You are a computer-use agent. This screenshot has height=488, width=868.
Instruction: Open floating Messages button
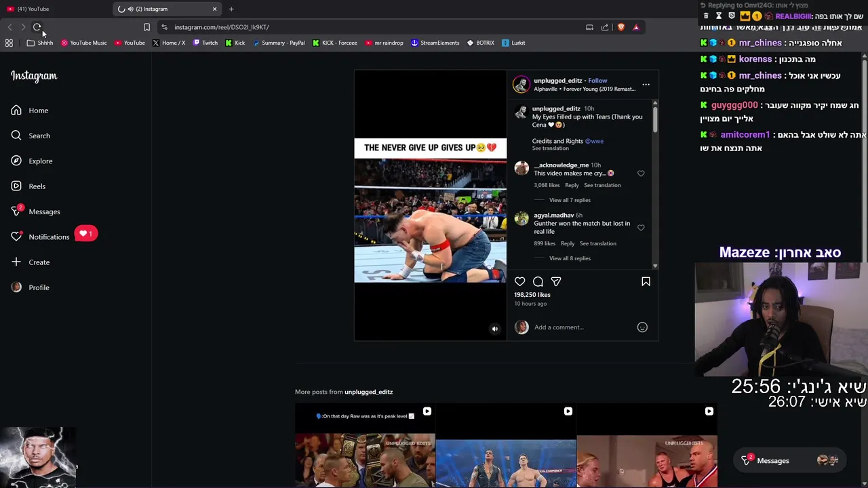pos(791,460)
